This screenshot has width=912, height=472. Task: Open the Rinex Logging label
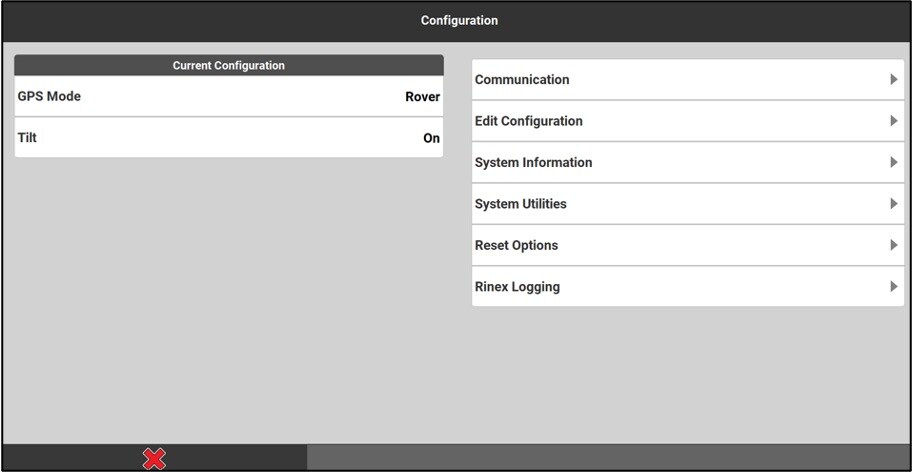517,287
